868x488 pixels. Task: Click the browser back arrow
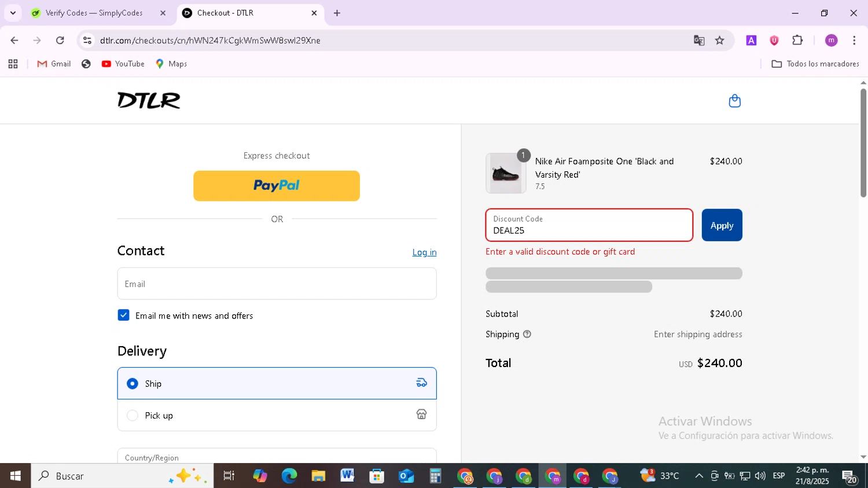tap(14, 41)
